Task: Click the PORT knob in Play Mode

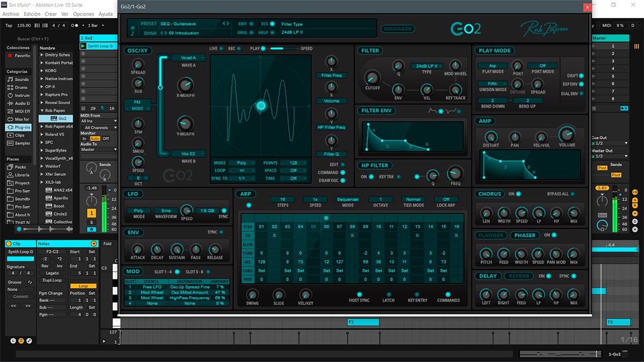Action: 518,66
